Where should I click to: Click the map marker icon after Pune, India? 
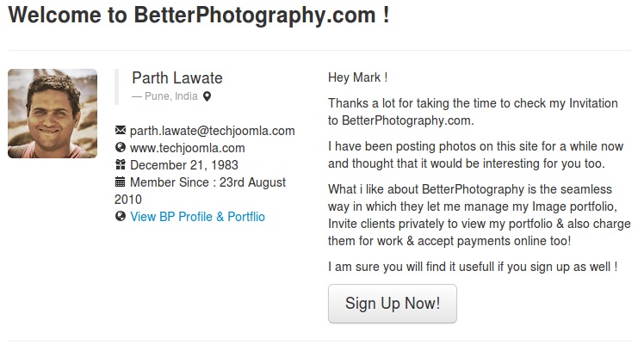[207, 96]
